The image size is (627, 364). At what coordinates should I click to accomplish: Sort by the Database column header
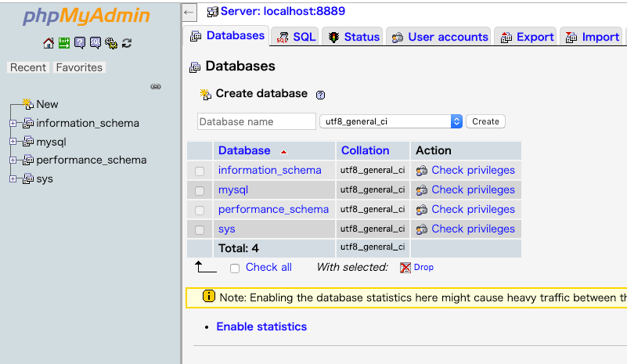(244, 150)
